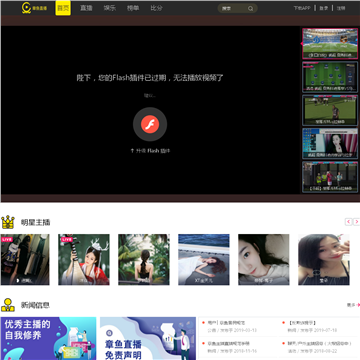Select the fifth thumbnail with players lineup

click(330, 177)
